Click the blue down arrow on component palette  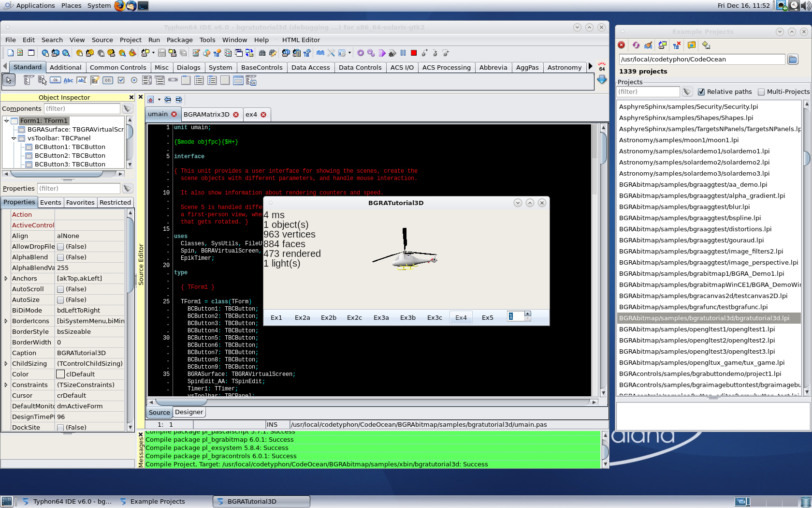pos(602,80)
